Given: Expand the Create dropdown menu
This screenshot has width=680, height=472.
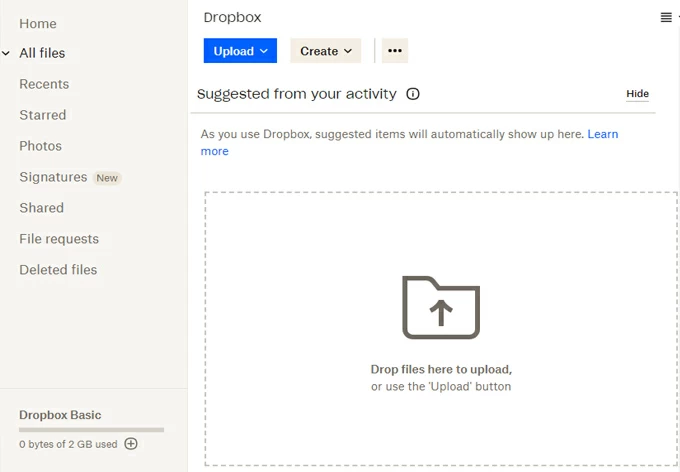Looking at the screenshot, I should pos(326,51).
